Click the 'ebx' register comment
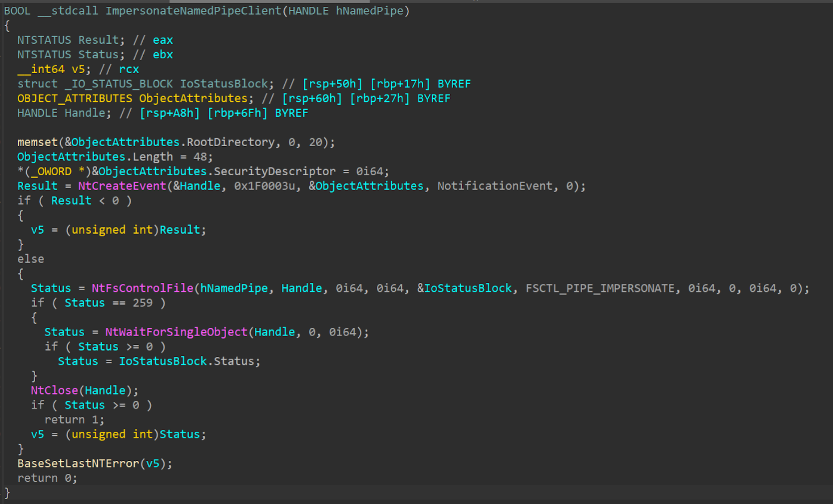Image resolution: width=833 pixels, height=504 pixels. coord(162,54)
